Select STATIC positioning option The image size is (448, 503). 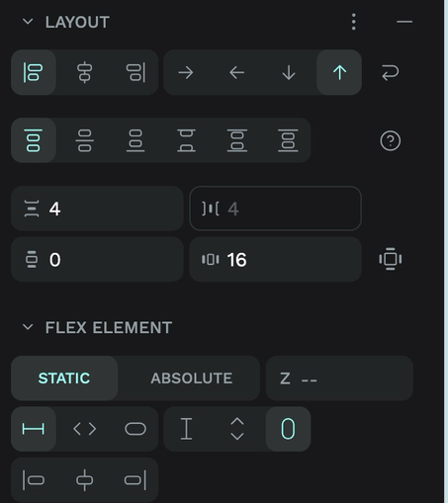64,378
